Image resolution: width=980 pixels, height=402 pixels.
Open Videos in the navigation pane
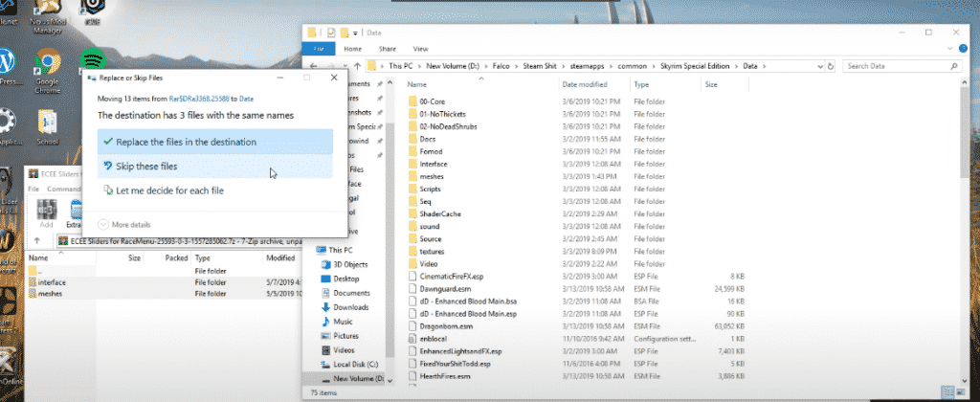[344, 350]
